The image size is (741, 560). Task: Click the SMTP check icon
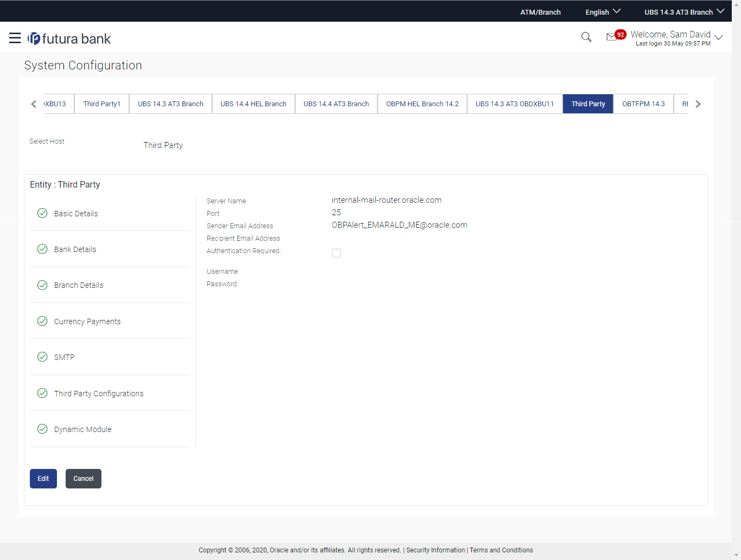pyautogui.click(x=42, y=357)
